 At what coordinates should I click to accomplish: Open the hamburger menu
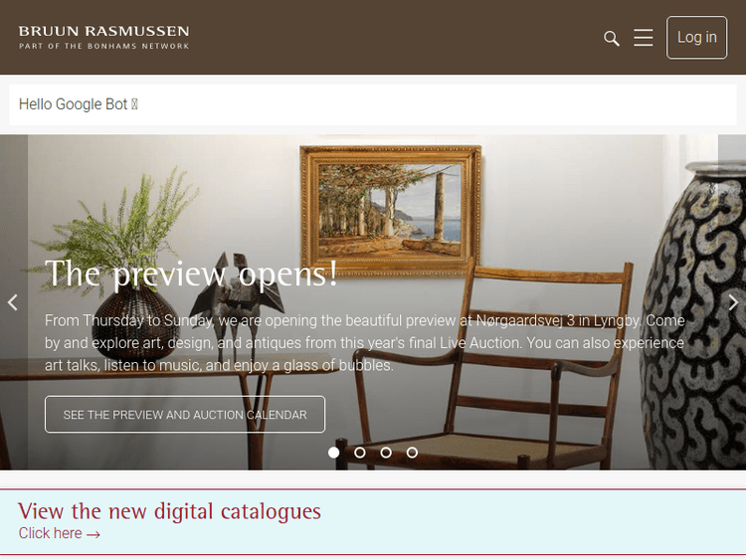(x=643, y=38)
